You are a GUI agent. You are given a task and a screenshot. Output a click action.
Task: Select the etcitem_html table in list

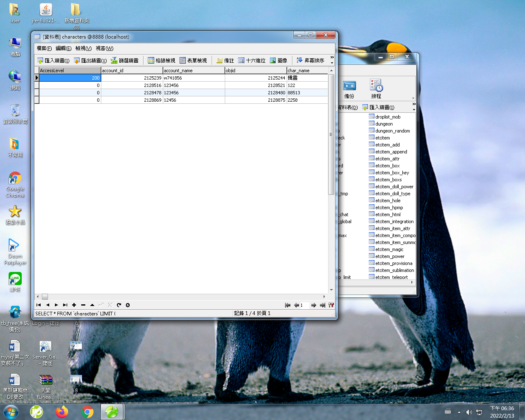tap(384, 215)
